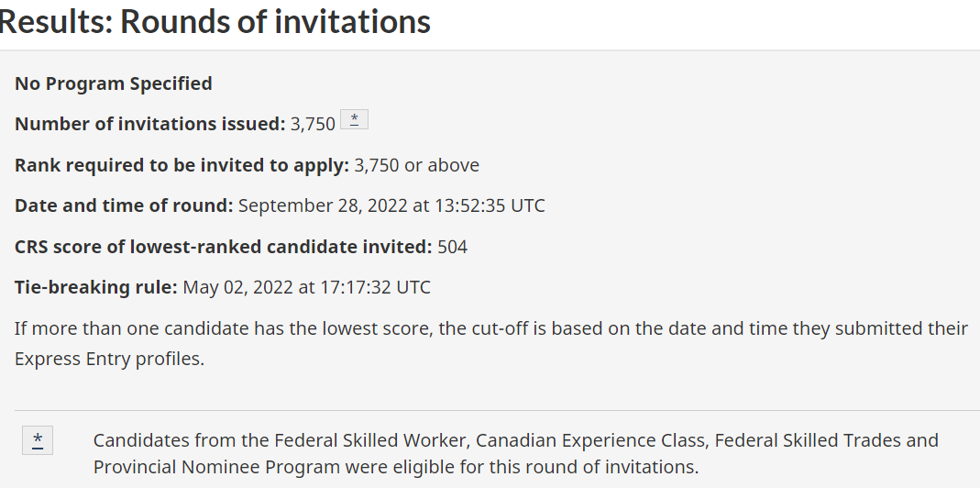Click the footnote return asterisk at bottom

pyautogui.click(x=38, y=441)
